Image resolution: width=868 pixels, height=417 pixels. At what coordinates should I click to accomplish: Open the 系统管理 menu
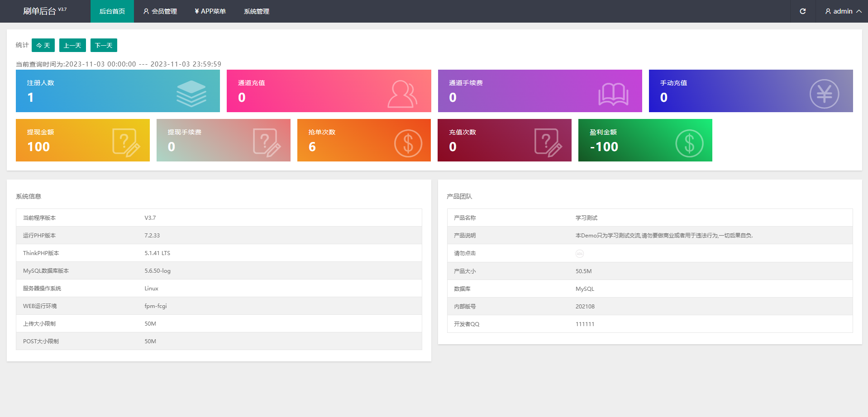tap(256, 11)
